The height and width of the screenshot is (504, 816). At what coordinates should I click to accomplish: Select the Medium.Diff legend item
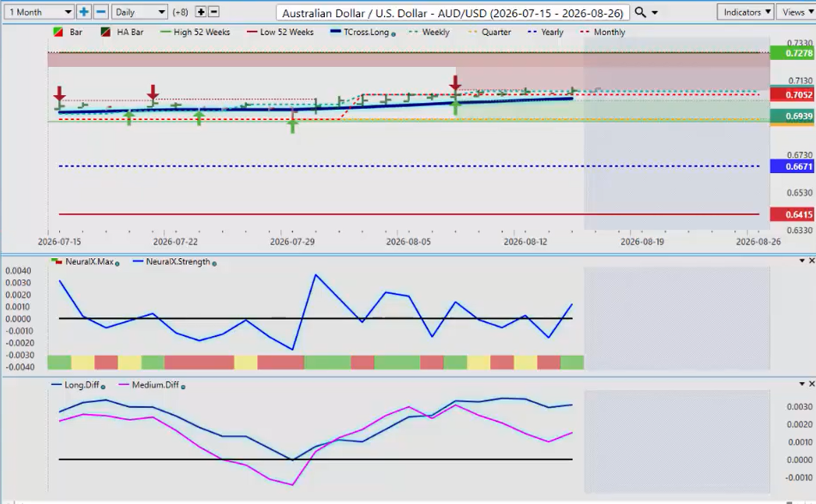(x=149, y=386)
